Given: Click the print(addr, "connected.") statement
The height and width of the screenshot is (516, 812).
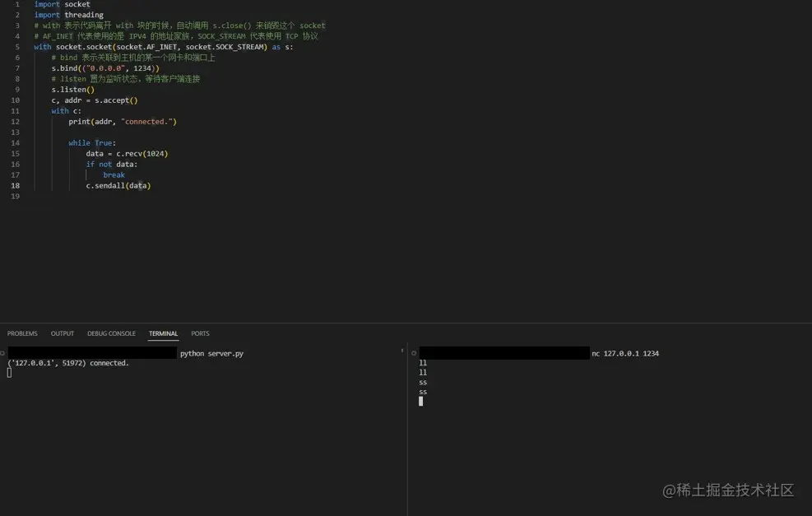Looking at the screenshot, I should tap(123, 121).
